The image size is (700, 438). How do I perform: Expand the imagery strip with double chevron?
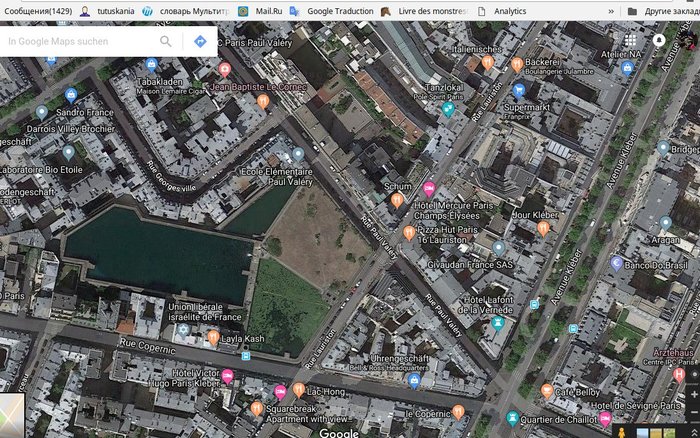[694, 431]
